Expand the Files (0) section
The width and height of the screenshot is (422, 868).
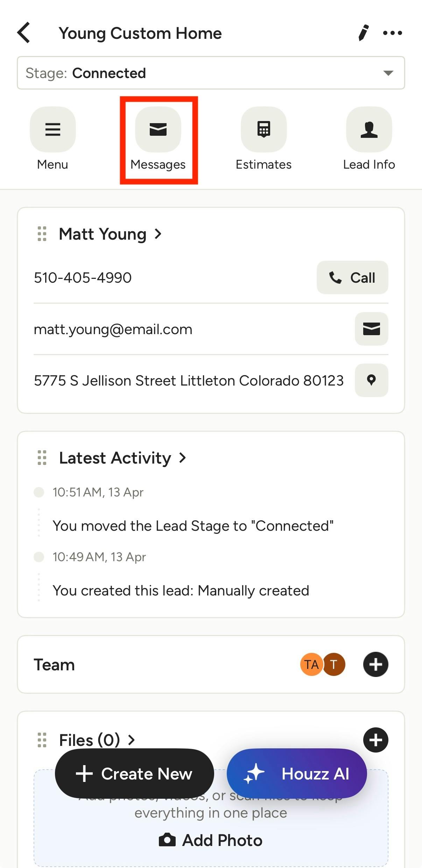(97, 740)
